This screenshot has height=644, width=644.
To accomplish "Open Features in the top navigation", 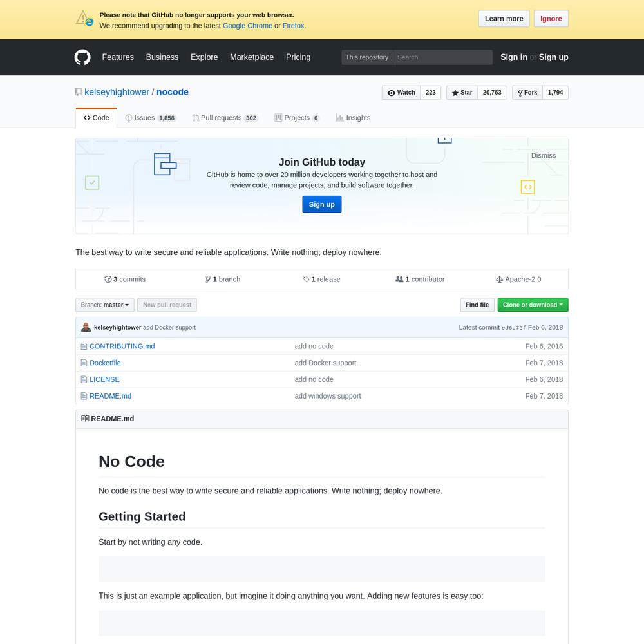I will coord(118,57).
